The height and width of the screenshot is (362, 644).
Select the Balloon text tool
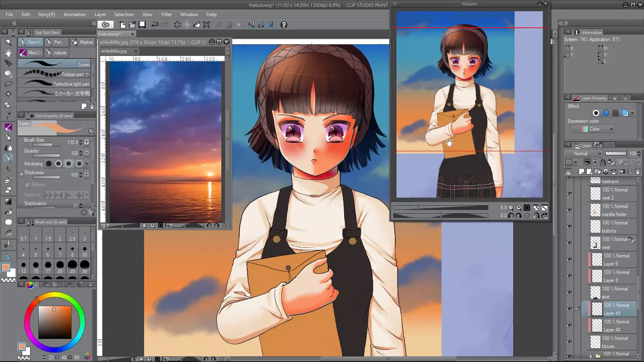point(9,222)
